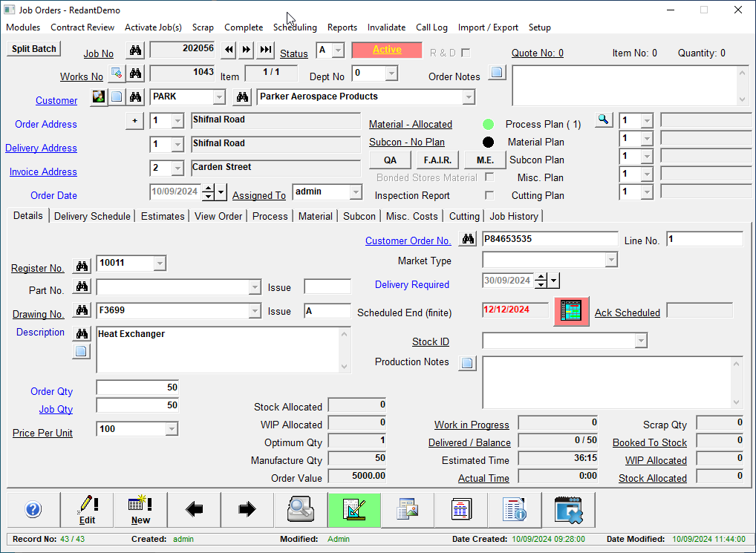
Task: Switch to the Delivery Schedule tab
Action: (x=92, y=216)
